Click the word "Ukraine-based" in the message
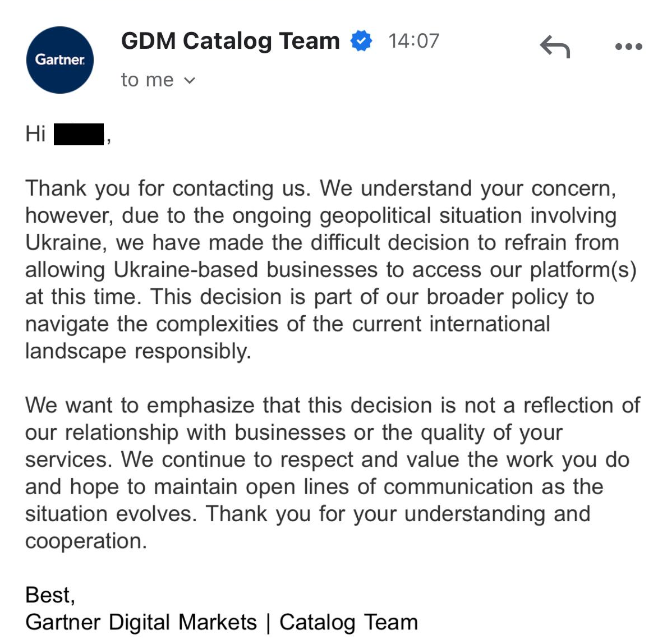Image resolution: width=667 pixels, height=644 pixels. (x=186, y=270)
